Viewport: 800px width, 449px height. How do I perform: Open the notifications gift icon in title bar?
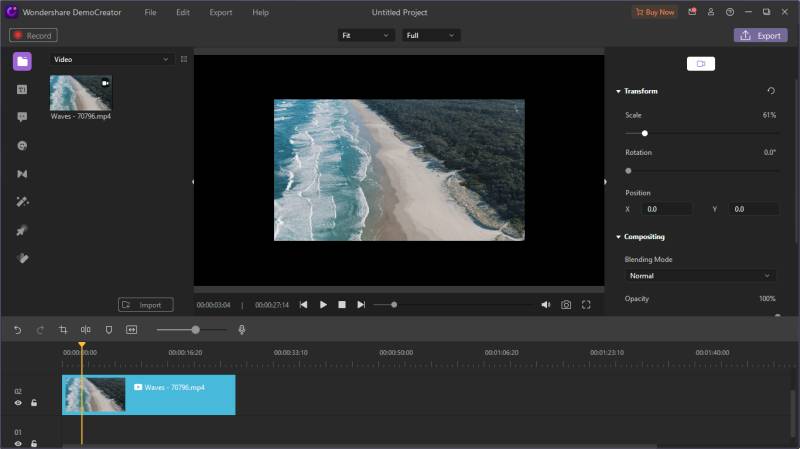(692, 12)
